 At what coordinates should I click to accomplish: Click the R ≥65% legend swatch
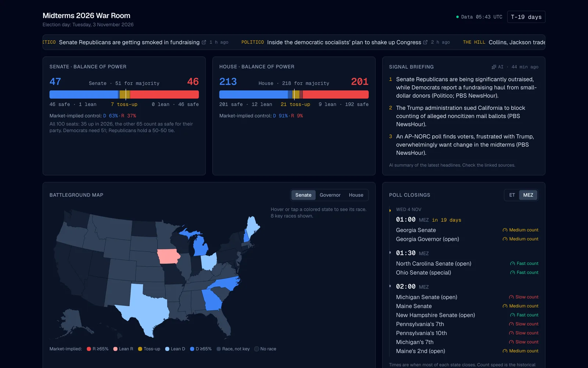point(89,349)
